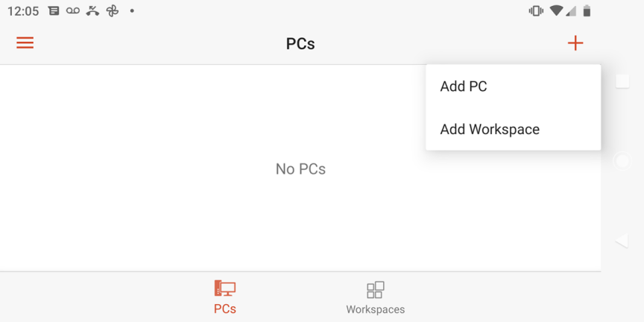Screen dimensions: 644x322
Task: Select the PCs monitor icon in bottom bar
Action: pos(225,288)
